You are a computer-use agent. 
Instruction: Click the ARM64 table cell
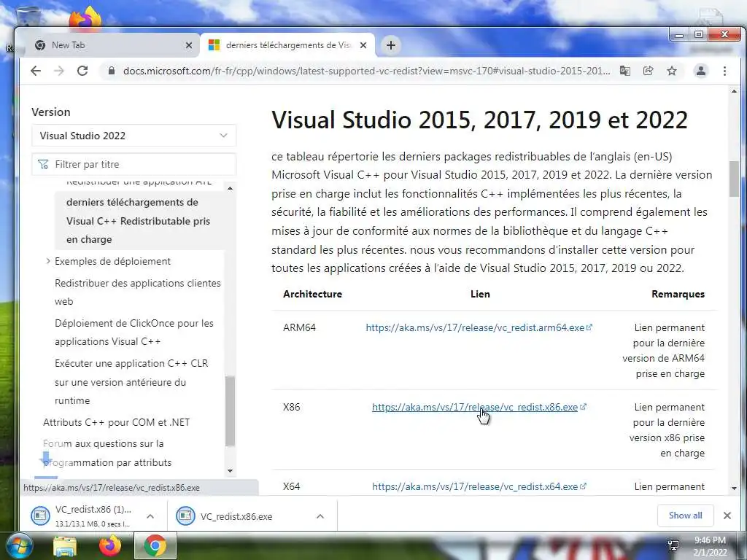point(299,327)
